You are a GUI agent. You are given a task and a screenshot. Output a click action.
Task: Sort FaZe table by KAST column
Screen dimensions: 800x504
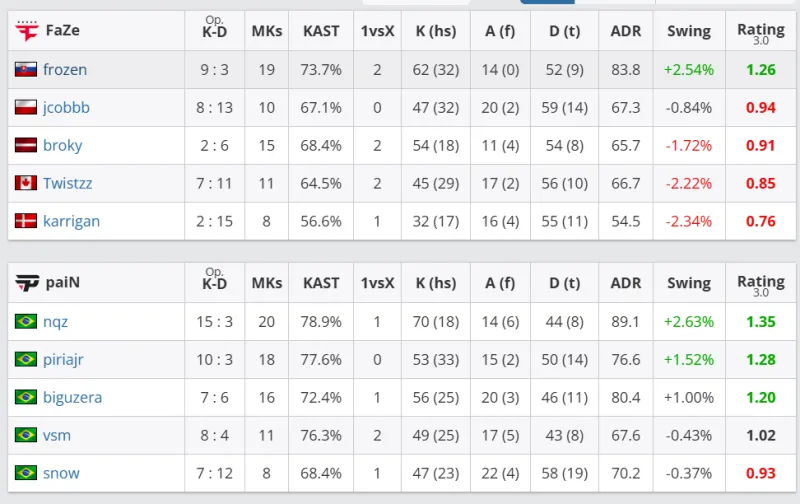(322, 31)
